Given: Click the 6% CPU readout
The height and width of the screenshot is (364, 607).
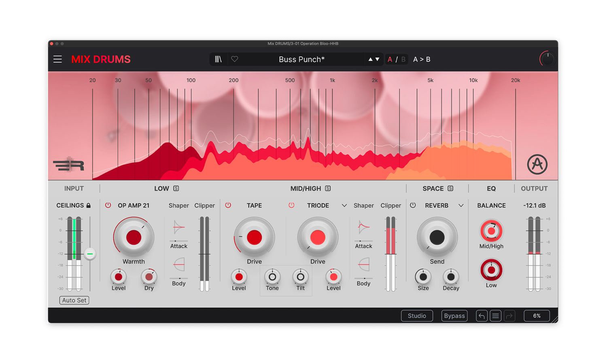Looking at the screenshot, I should tap(537, 316).
